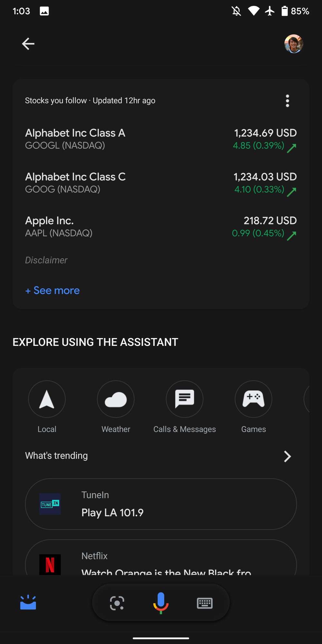Open the keyboard input icon
The width and height of the screenshot is (322, 644).
click(x=204, y=603)
